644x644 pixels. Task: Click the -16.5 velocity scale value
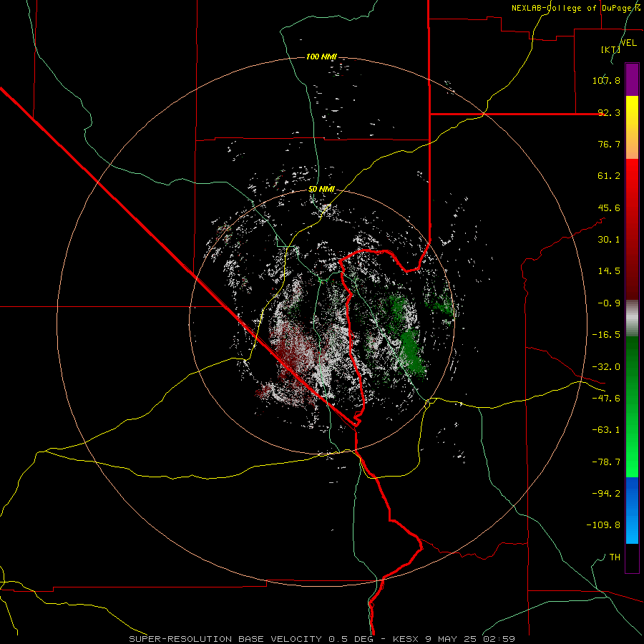[606, 335]
